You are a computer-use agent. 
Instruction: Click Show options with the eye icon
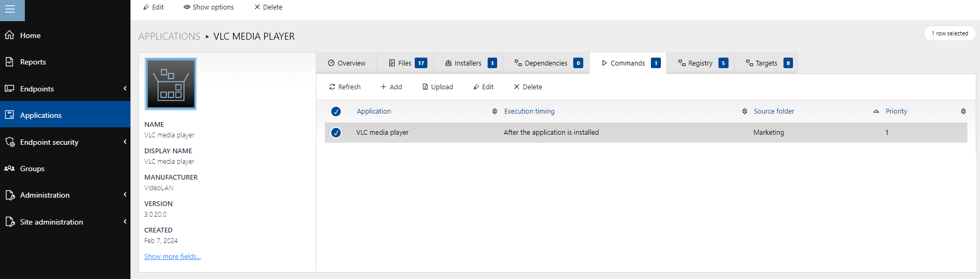point(208,7)
